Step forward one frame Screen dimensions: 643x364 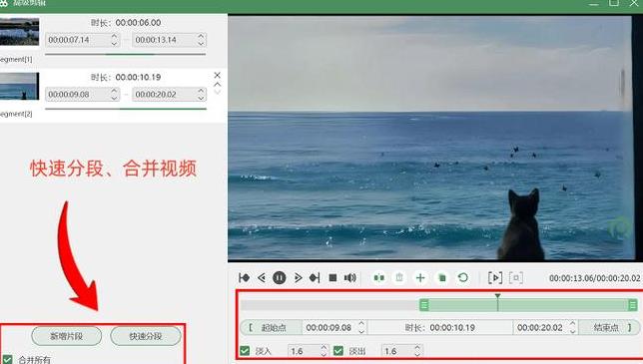(x=298, y=278)
